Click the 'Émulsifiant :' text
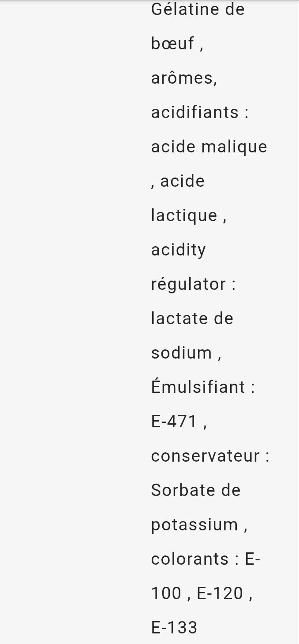Screen dimensions: 299x644 [x=203, y=387]
